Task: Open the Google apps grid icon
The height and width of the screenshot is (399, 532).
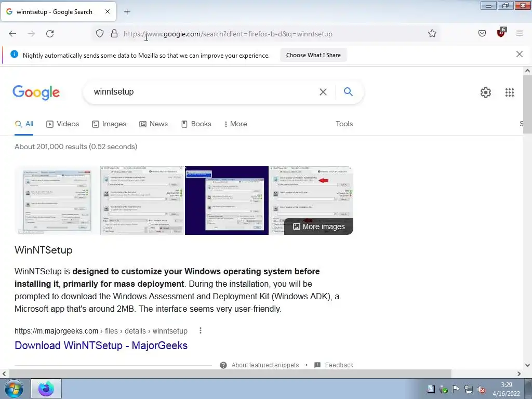Action: 509,92
